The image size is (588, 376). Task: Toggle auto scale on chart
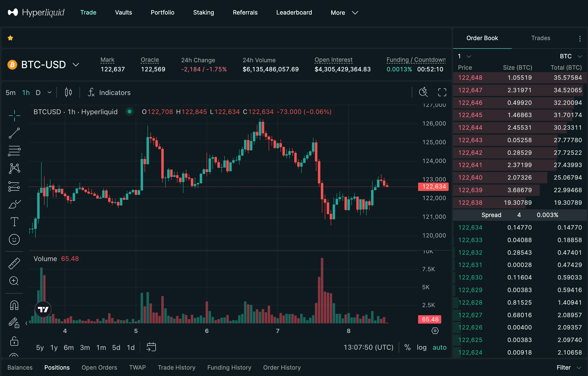tap(440, 347)
